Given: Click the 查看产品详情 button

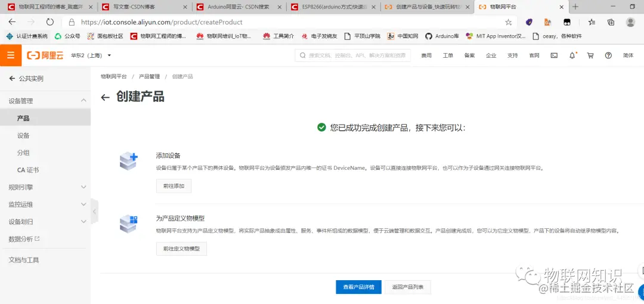Looking at the screenshot, I should tap(359, 287).
